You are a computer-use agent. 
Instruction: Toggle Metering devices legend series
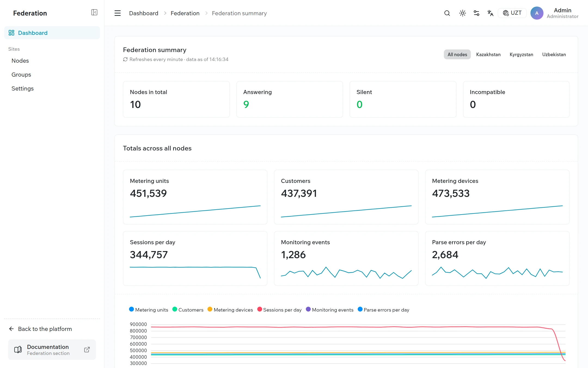click(x=230, y=310)
